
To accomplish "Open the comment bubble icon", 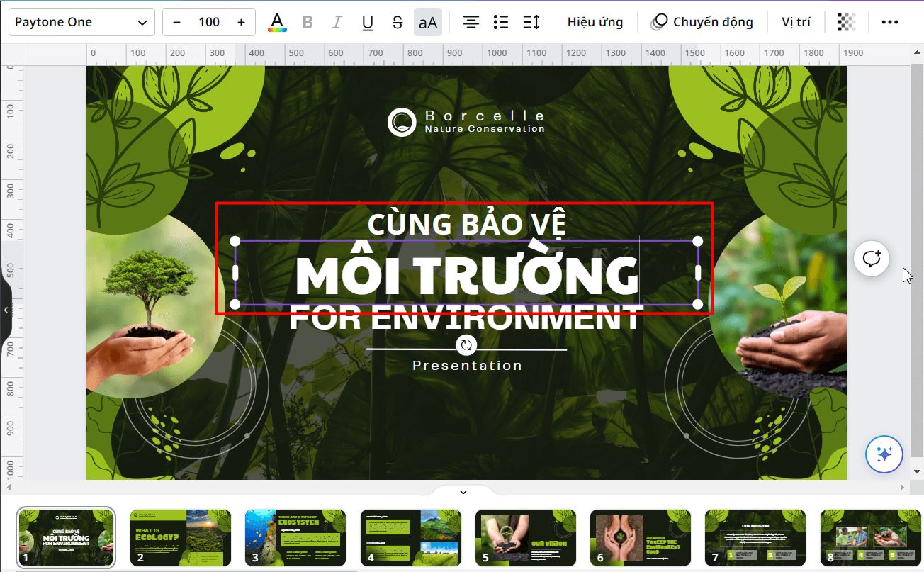I will coord(871,258).
